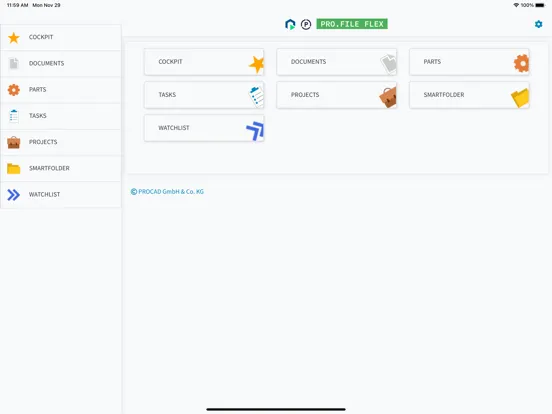The width and height of the screenshot is (552, 414).
Task: Click the star icon beside Cockpit in sidebar
Action: pos(14,37)
